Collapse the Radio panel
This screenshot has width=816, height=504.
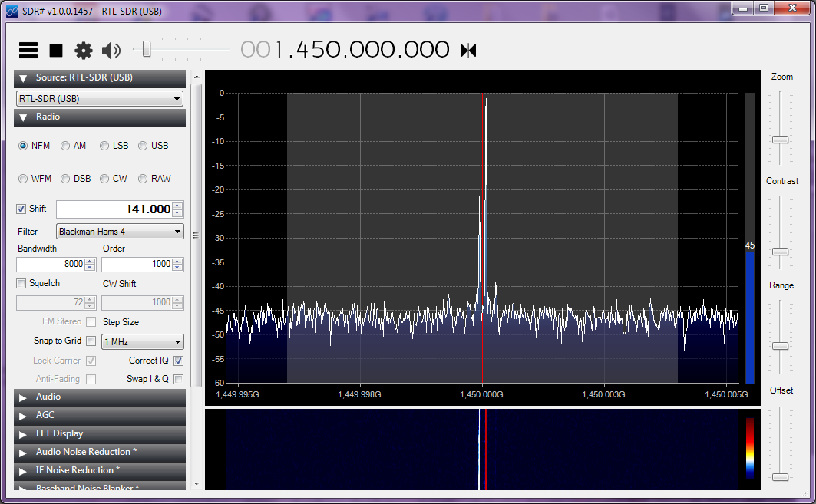pos(100,117)
